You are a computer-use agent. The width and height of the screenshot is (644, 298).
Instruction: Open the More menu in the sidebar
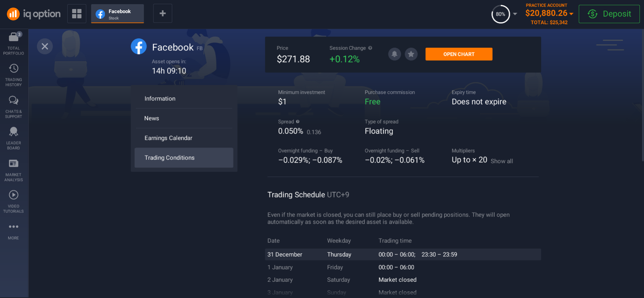click(x=14, y=232)
